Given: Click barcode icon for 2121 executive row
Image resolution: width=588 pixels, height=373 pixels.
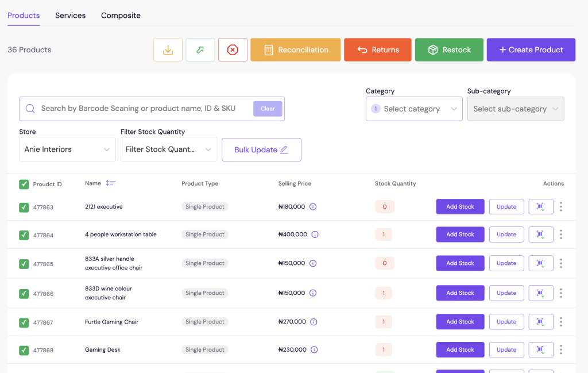Looking at the screenshot, I should click(x=540, y=207).
